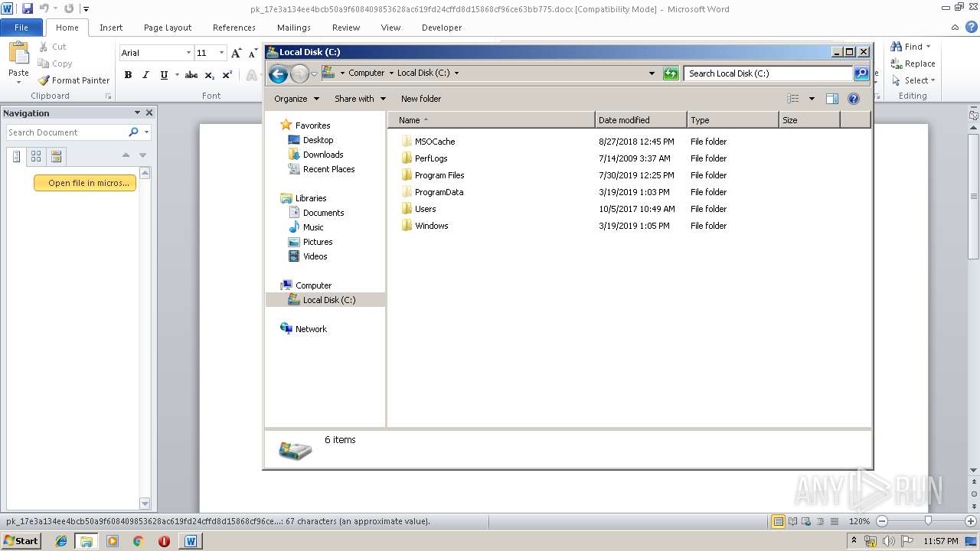Toggle Bold formatting in Word
Image resolution: width=980 pixels, height=551 pixels.
click(x=128, y=75)
